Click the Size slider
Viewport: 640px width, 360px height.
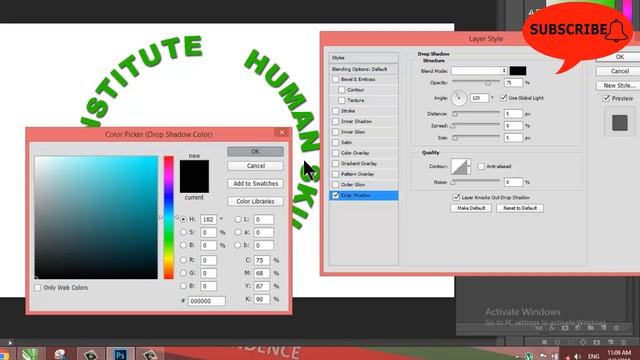coord(476,138)
